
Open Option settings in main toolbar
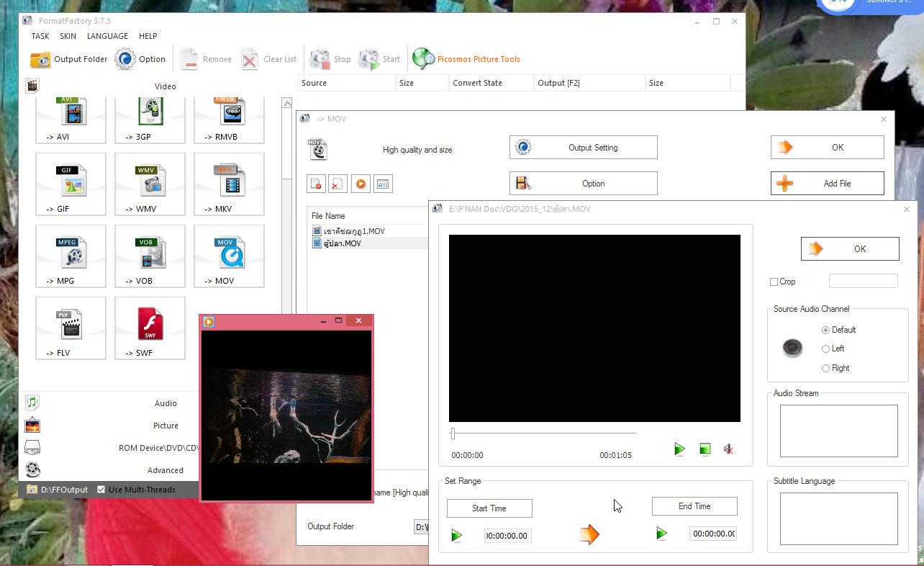click(140, 59)
